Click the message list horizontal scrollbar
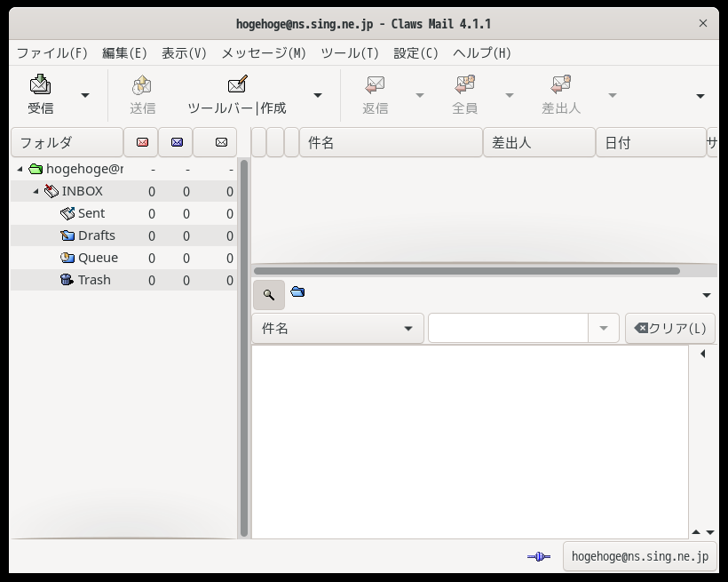 (x=467, y=271)
